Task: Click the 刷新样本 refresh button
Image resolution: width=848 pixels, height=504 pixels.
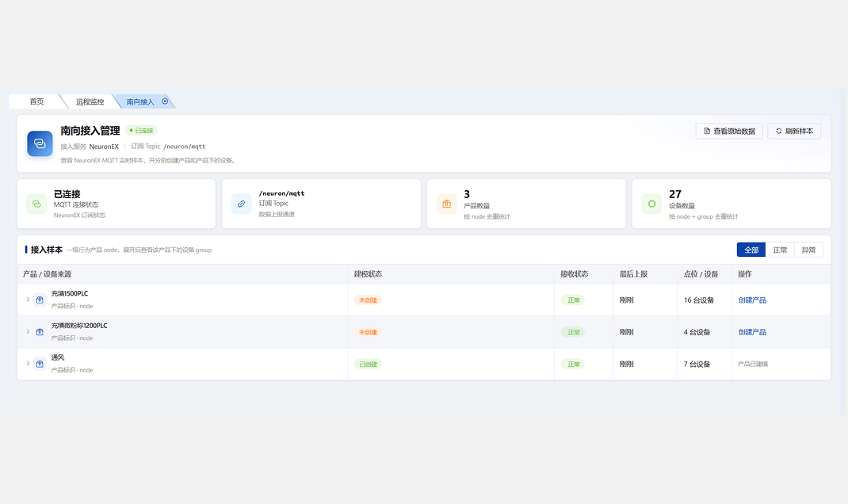Action: (794, 131)
